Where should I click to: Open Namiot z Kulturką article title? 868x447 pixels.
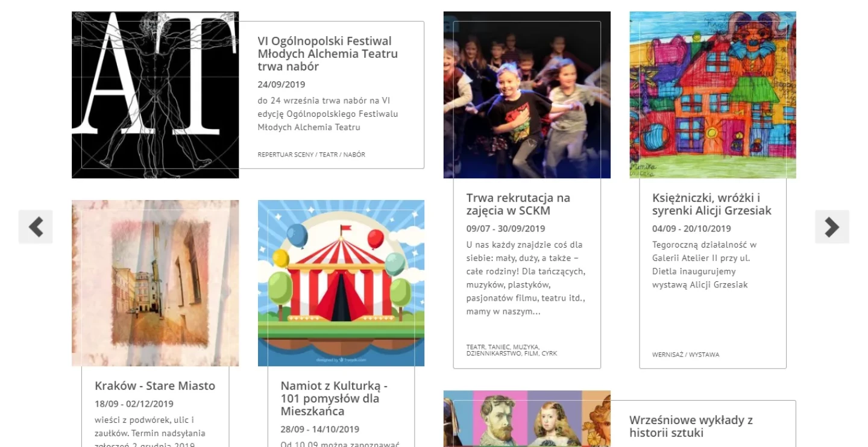334,398
